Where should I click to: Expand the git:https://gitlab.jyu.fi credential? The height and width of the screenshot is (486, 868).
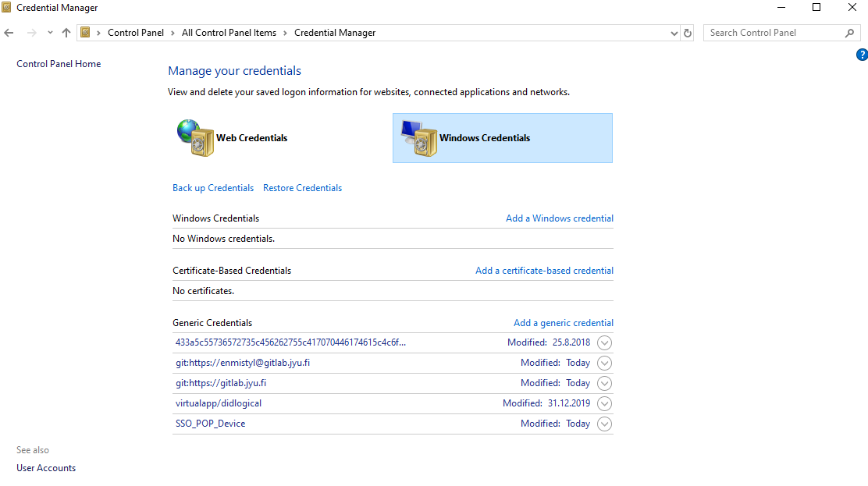(604, 383)
